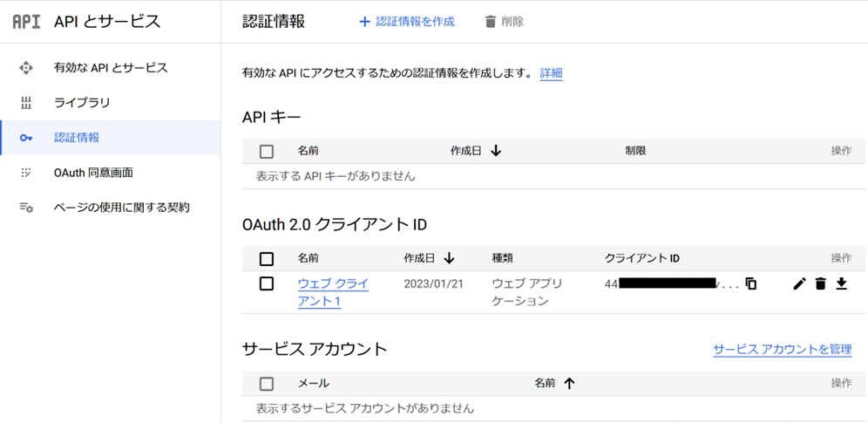Click the copy client ID icon
Image resolution: width=868 pixels, height=423 pixels.
click(750, 284)
